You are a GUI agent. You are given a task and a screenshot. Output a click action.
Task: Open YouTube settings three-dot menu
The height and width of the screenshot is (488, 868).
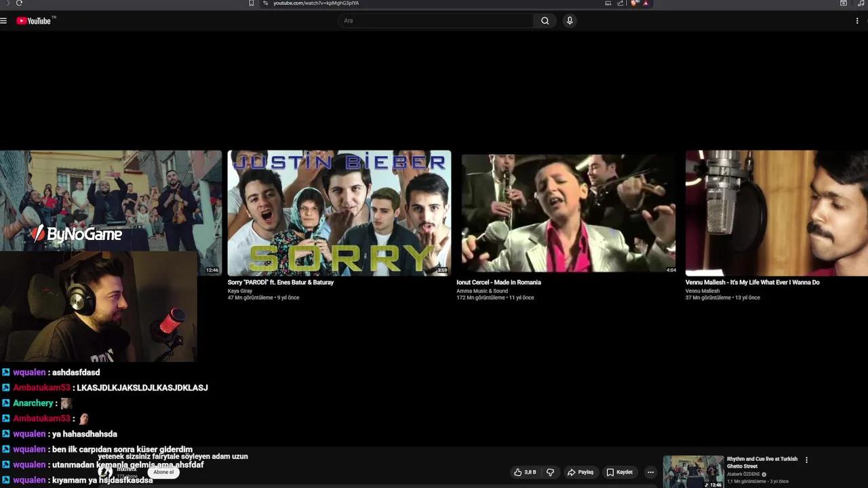[x=857, y=20]
